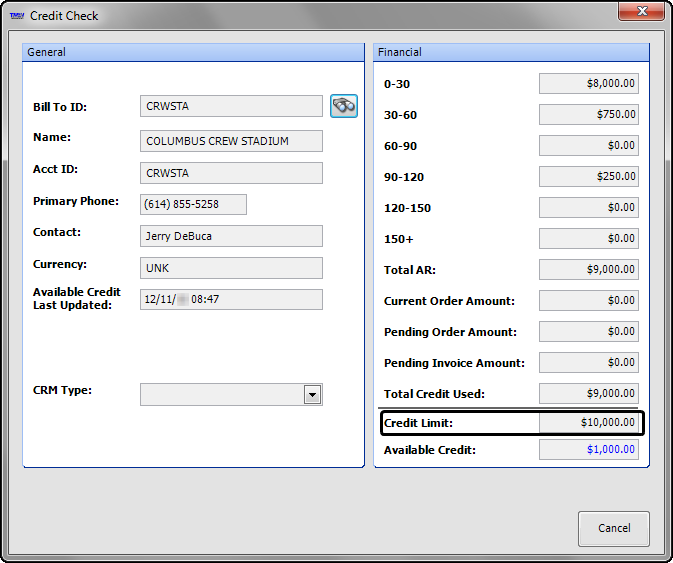Image resolution: width=673 pixels, height=563 pixels.
Task: Click the binoculars lookup icon
Action: [344, 106]
